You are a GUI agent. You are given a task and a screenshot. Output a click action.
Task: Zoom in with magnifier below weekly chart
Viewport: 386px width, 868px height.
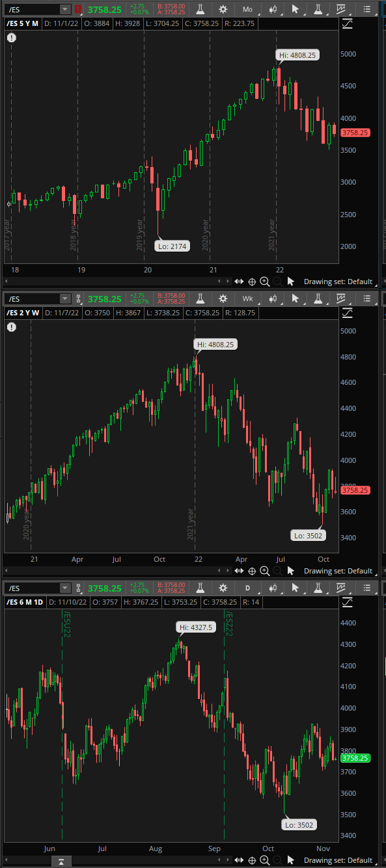point(264,571)
